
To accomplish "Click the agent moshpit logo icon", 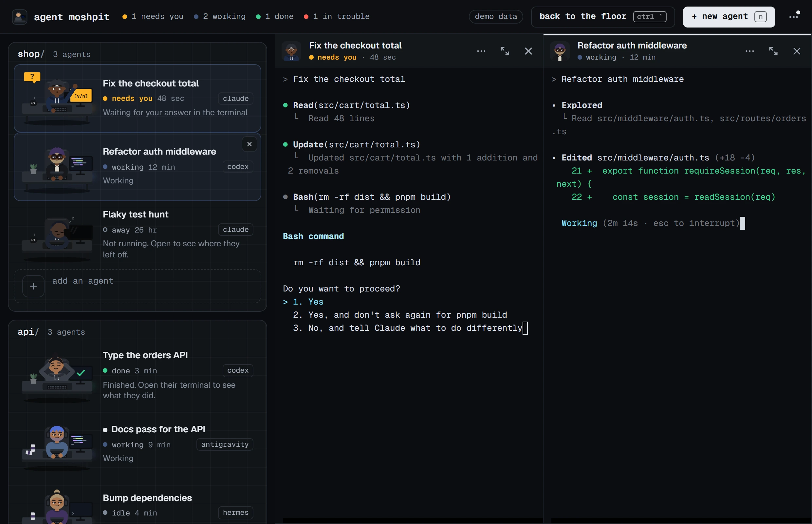I will (20, 17).
